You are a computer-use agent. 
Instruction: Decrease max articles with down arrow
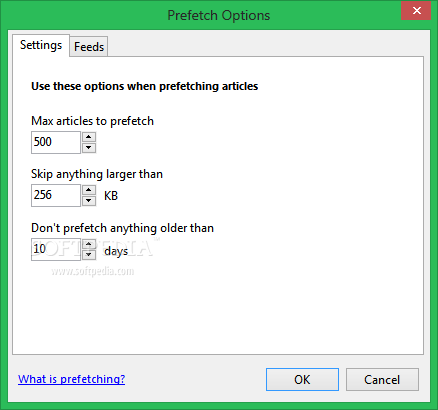tap(89, 148)
